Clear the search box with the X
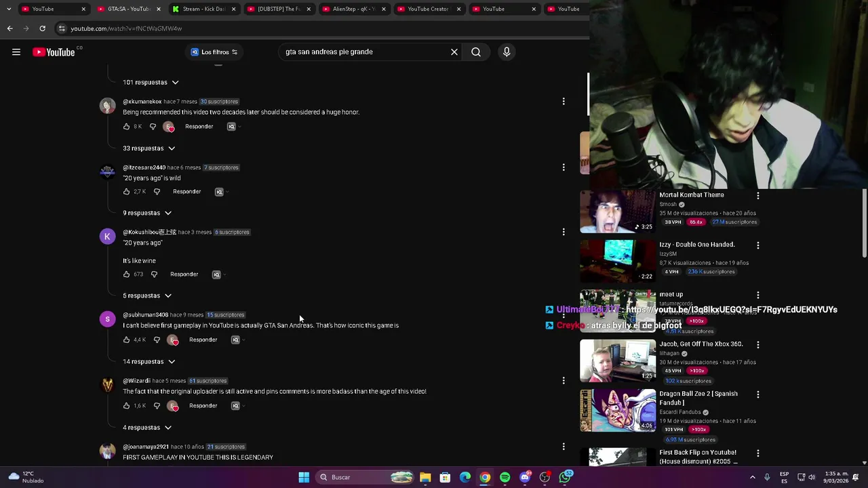 click(454, 52)
